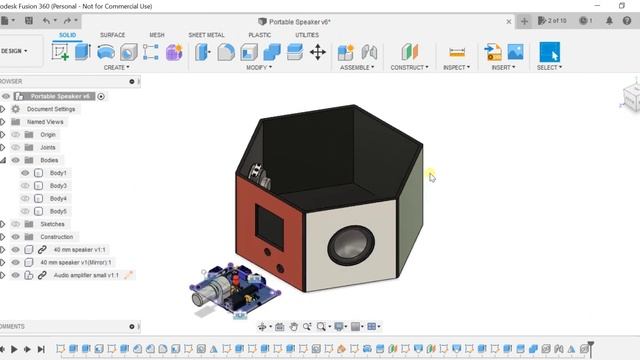
Task: Open the SELECT dropdown menu
Action: [549, 67]
